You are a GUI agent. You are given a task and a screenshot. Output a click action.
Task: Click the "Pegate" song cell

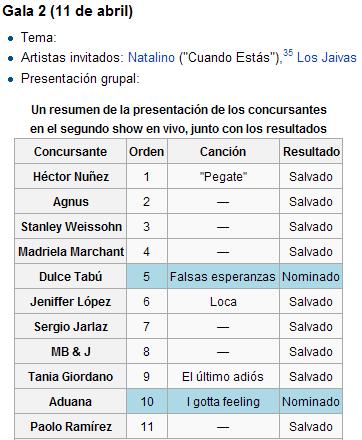(x=223, y=177)
